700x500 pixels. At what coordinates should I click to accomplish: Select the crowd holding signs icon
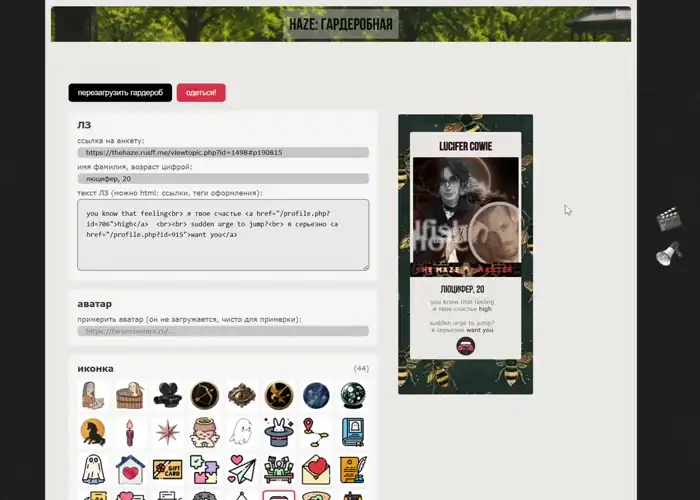tap(279, 469)
